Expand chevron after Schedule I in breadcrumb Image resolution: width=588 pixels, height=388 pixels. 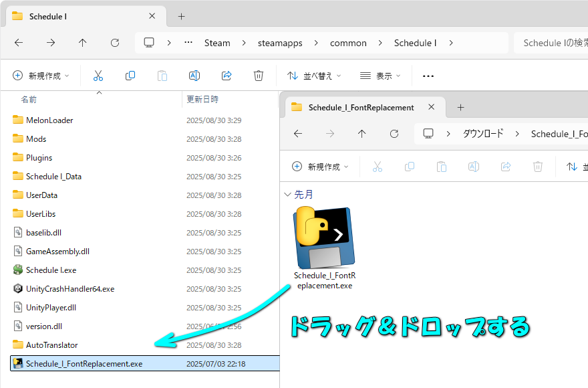pyautogui.click(x=451, y=43)
